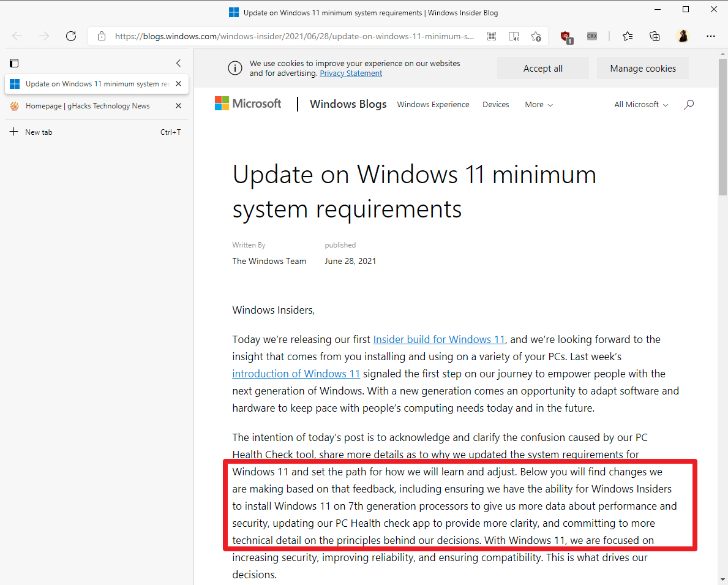Click the CRX extension icon
Screen dimensions: 728x585
(x=591, y=36)
